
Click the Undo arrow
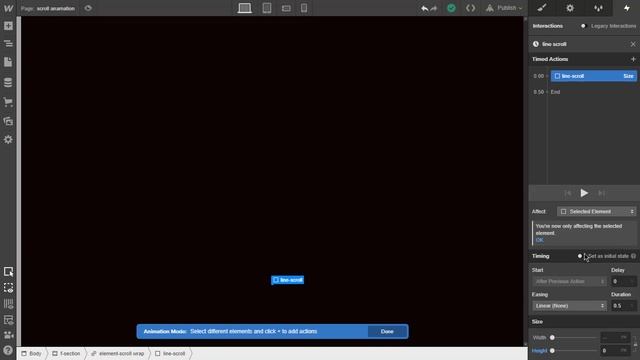coord(424,8)
